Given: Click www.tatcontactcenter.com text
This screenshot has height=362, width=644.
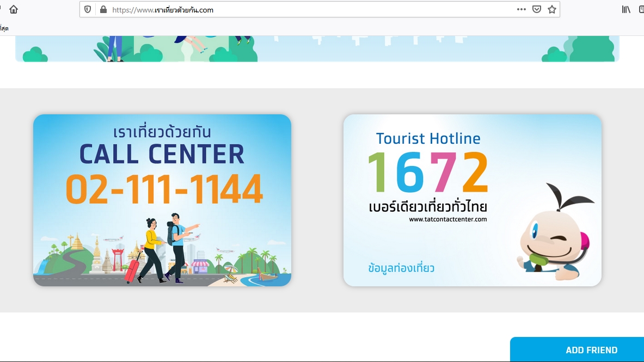Looking at the screenshot, I should (x=447, y=219).
